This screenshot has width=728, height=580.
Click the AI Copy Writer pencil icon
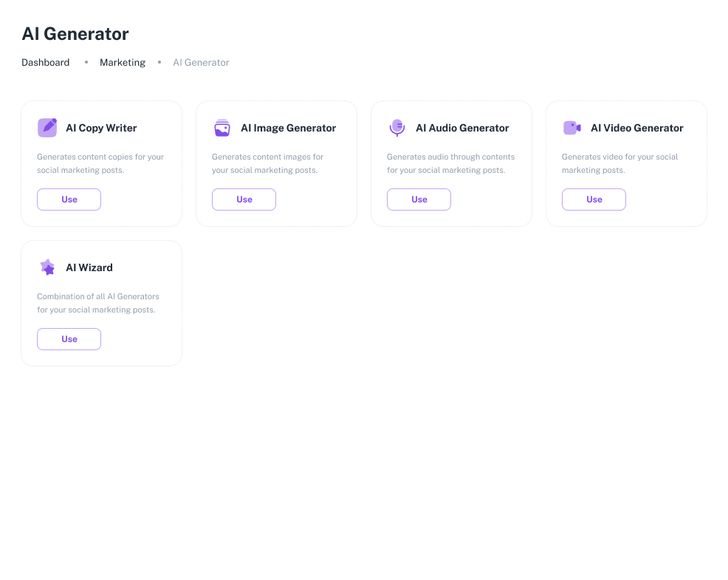47,128
